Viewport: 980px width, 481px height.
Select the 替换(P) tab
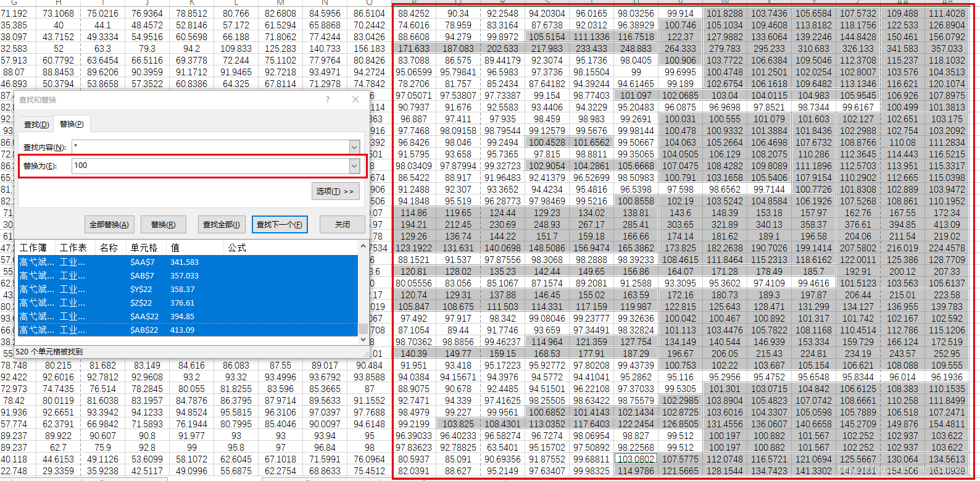(x=72, y=123)
